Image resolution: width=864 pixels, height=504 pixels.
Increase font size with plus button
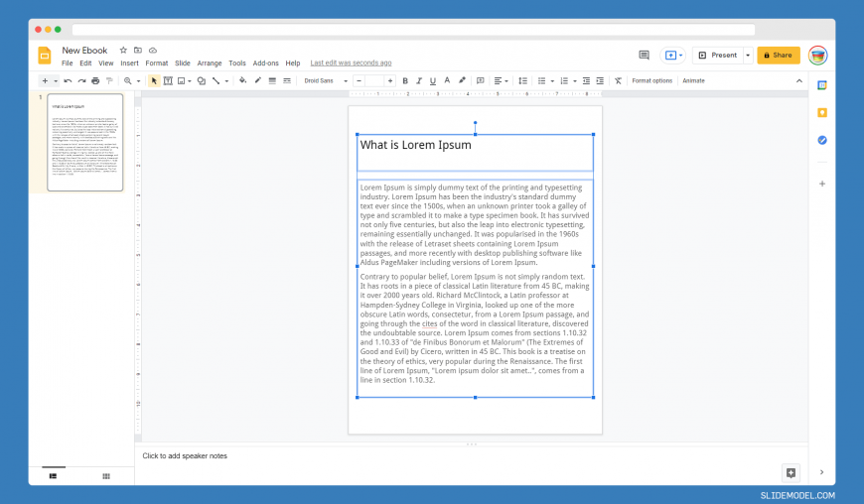click(x=390, y=81)
